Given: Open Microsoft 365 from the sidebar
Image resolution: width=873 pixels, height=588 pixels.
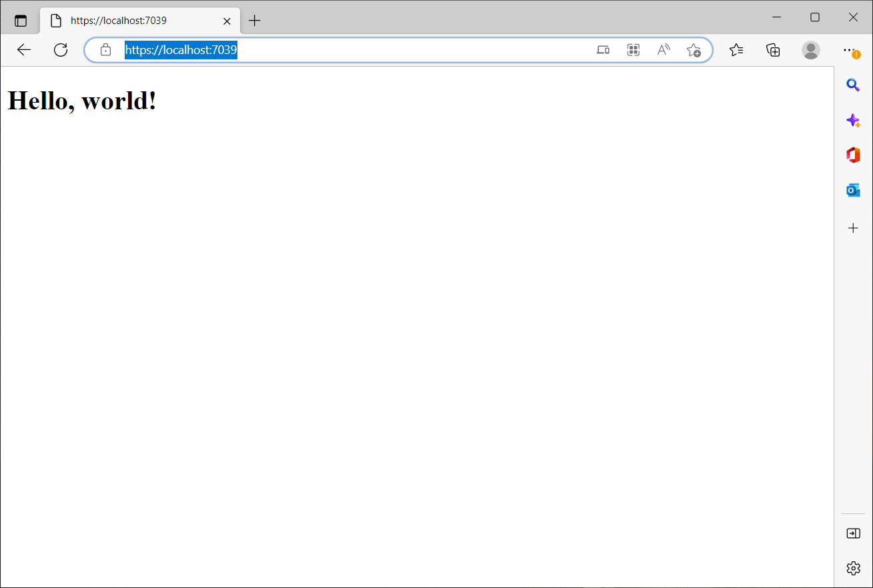Looking at the screenshot, I should click(x=853, y=155).
